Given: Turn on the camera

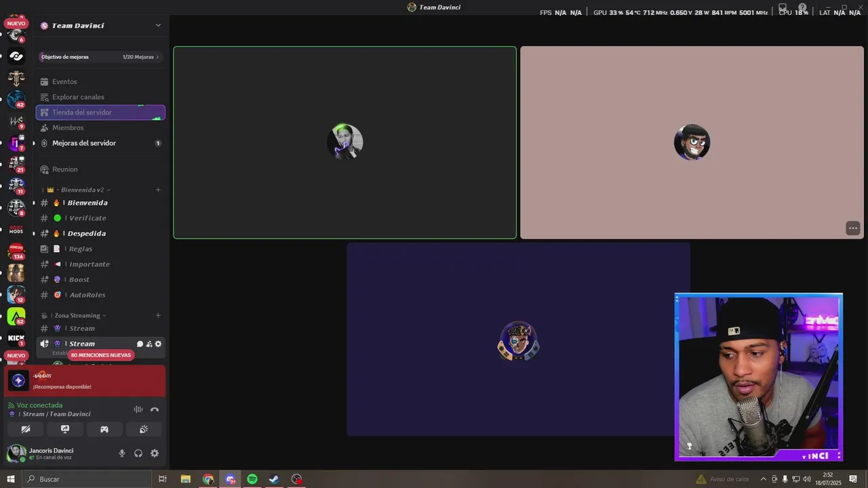Looking at the screenshot, I should (26, 429).
